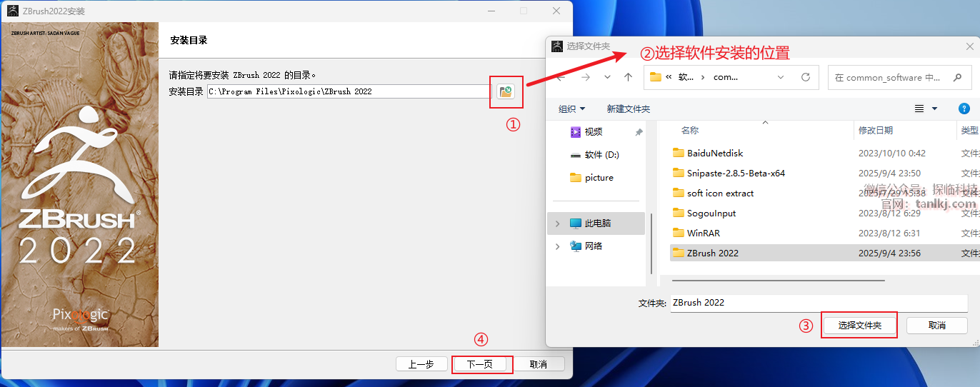The height and width of the screenshot is (387, 980).
Task: Go back using the dialog's left arrow
Action: click(x=561, y=77)
